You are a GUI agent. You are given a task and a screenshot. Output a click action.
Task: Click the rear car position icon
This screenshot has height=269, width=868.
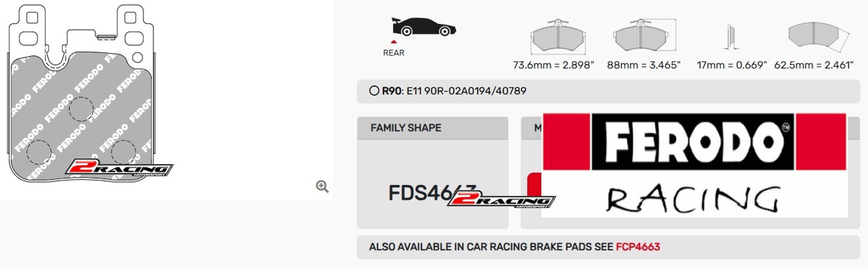coord(424,26)
